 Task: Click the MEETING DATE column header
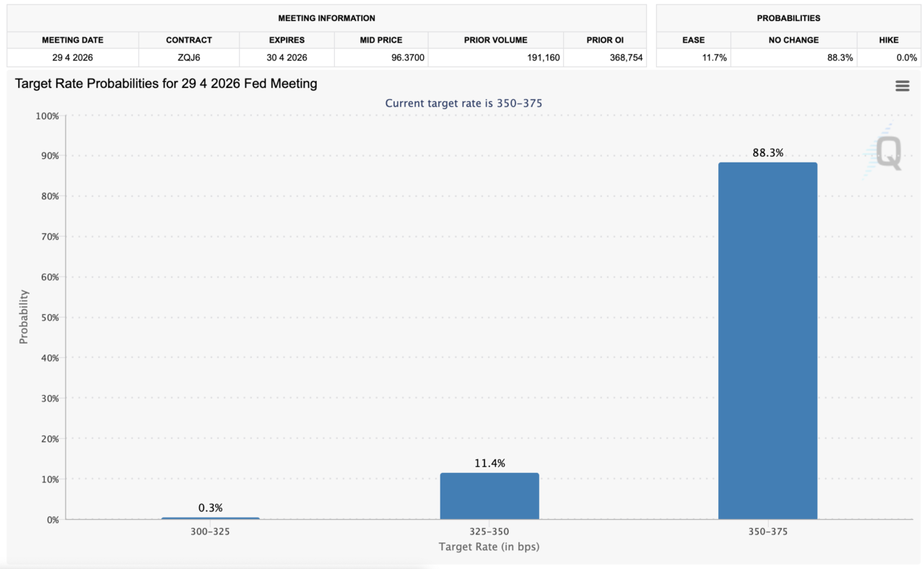pos(72,40)
